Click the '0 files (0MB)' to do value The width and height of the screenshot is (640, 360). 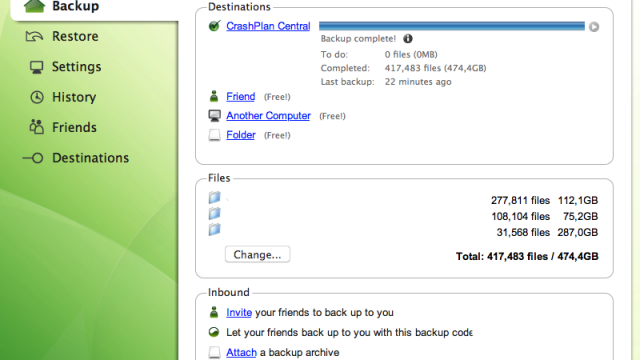point(411,55)
